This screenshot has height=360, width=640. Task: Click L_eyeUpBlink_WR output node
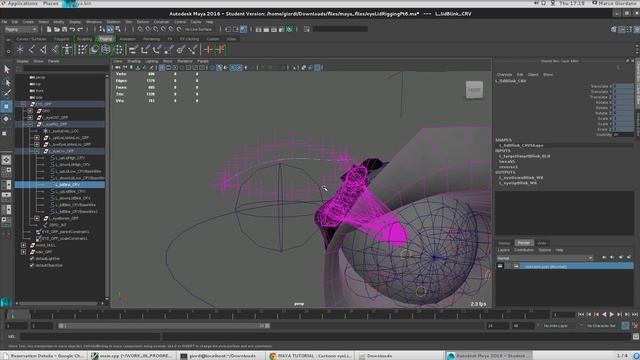(518, 183)
